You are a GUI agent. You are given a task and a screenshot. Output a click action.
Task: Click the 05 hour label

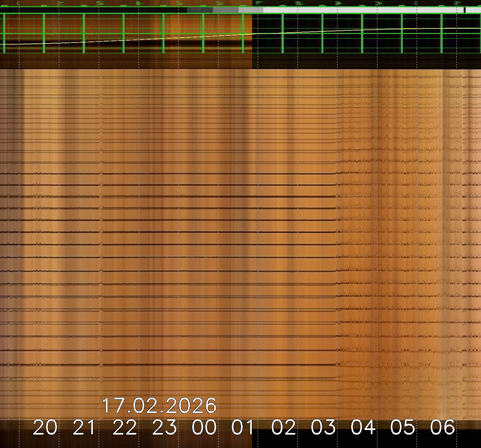pyautogui.click(x=403, y=427)
